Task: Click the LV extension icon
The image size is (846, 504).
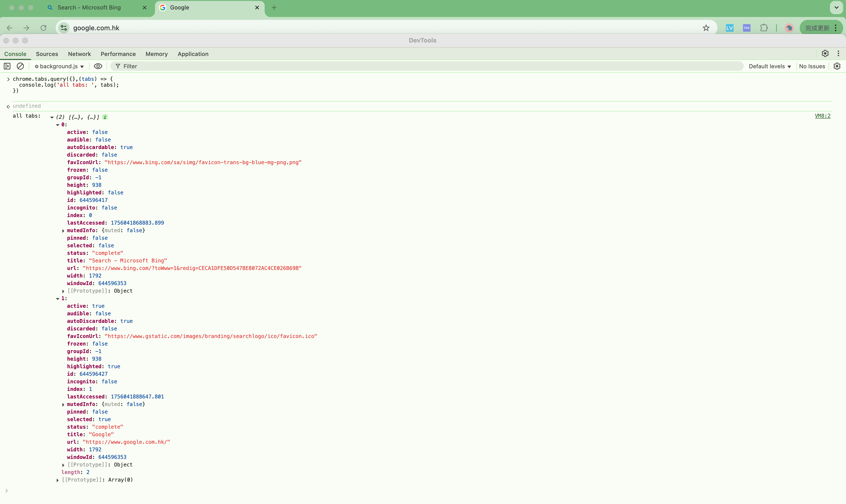Action: tap(729, 28)
